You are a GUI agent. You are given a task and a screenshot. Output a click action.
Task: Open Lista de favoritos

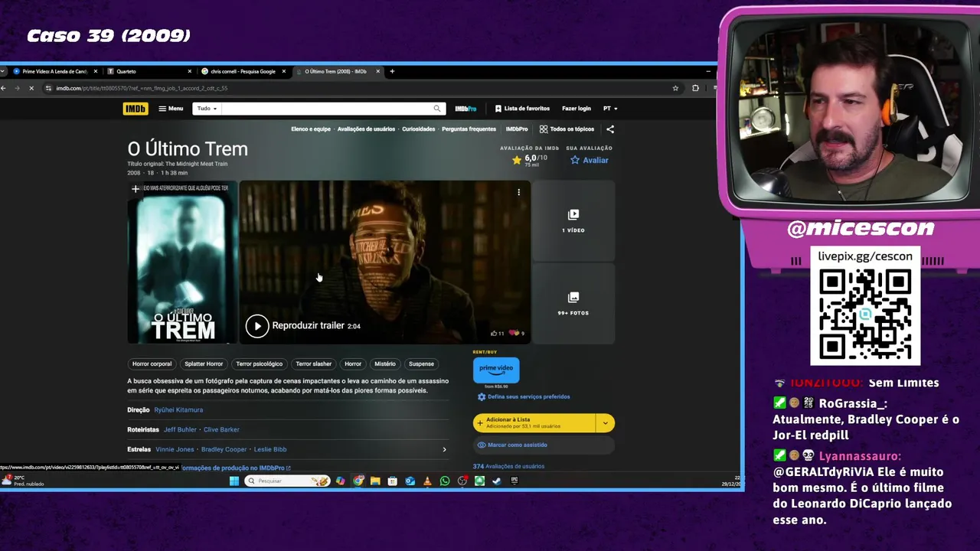pyautogui.click(x=522, y=109)
